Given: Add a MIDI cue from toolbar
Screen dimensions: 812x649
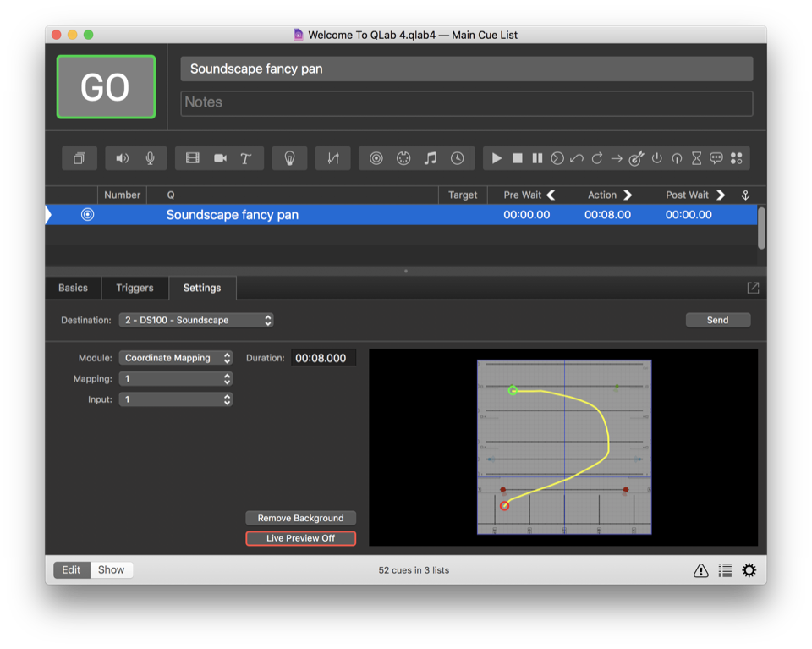Looking at the screenshot, I should click(403, 158).
